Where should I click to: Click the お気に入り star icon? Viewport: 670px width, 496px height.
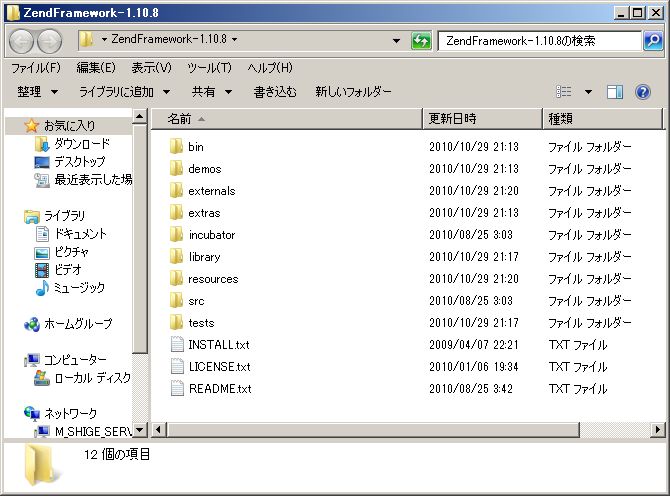pyautogui.click(x=31, y=126)
